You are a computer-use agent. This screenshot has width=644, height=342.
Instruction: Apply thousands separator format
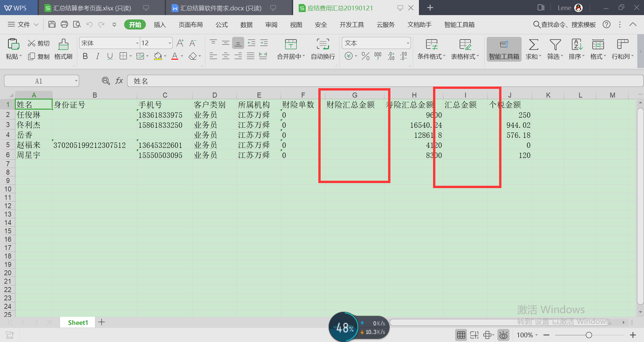pyautogui.click(x=378, y=56)
